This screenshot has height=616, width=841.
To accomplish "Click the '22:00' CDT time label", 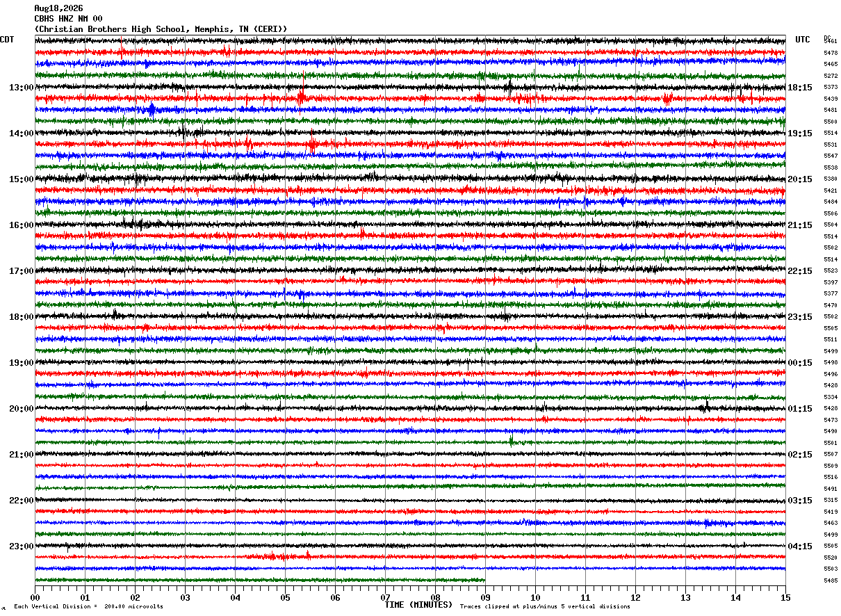I will [21, 501].
